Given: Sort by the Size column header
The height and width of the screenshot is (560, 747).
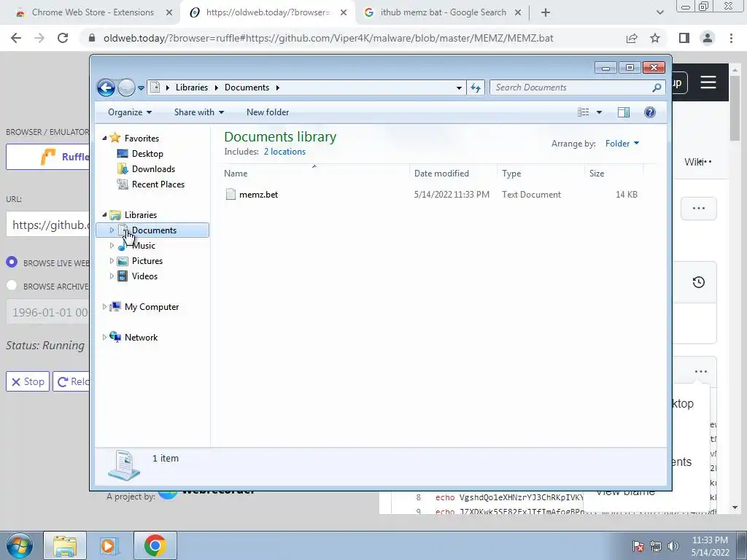Looking at the screenshot, I should coord(614,174).
